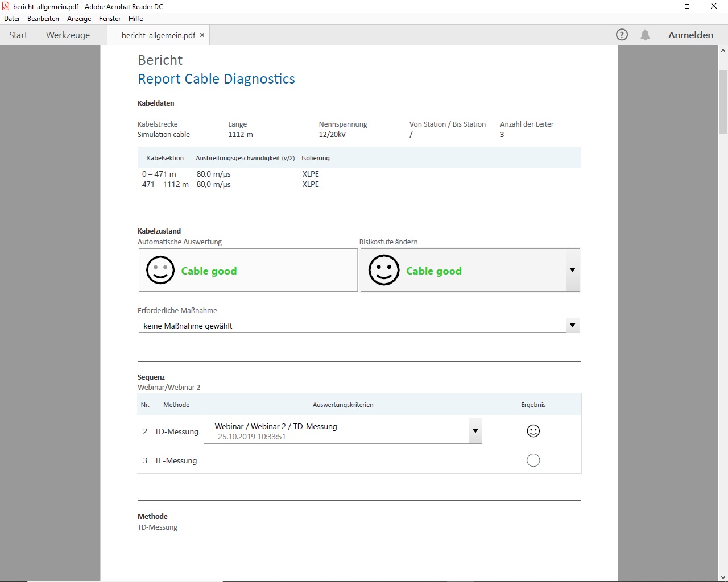728x582 pixels.
Task: Click the Anmelden button
Action: (690, 35)
